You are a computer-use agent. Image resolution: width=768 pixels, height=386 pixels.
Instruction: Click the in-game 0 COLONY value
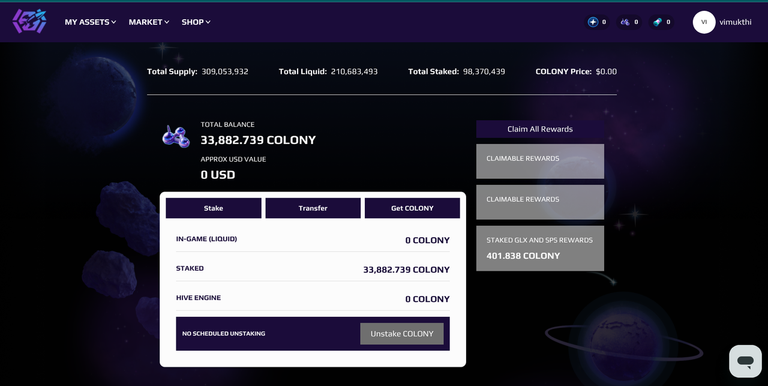click(427, 241)
